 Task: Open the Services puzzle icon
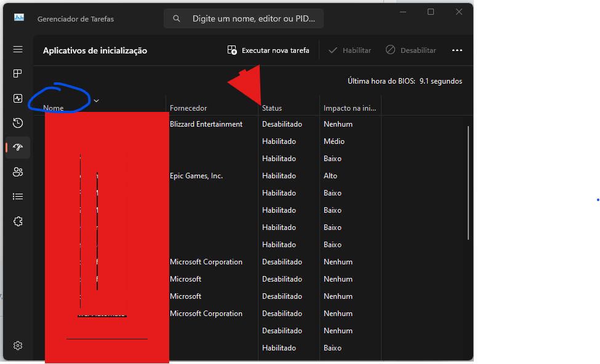tap(18, 221)
